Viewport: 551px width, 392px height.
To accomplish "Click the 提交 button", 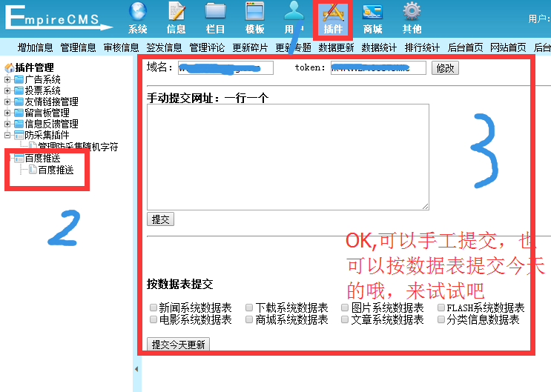I will coord(161,219).
